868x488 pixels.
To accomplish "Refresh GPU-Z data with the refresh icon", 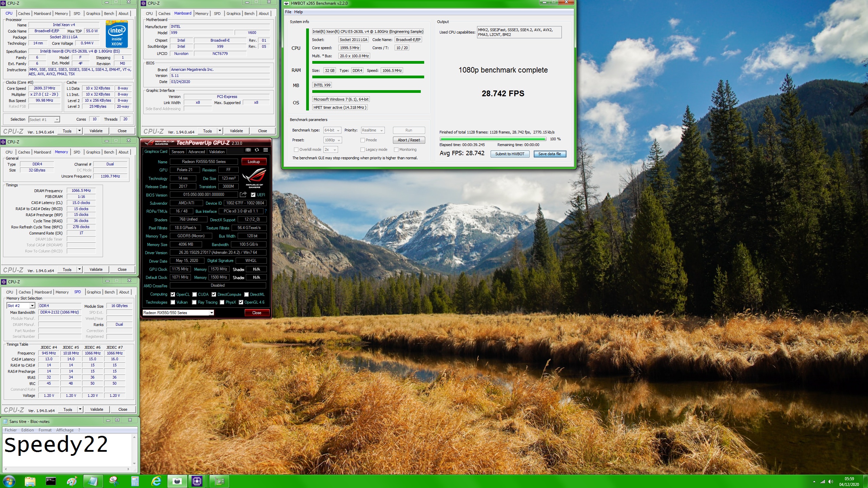I will (x=257, y=150).
